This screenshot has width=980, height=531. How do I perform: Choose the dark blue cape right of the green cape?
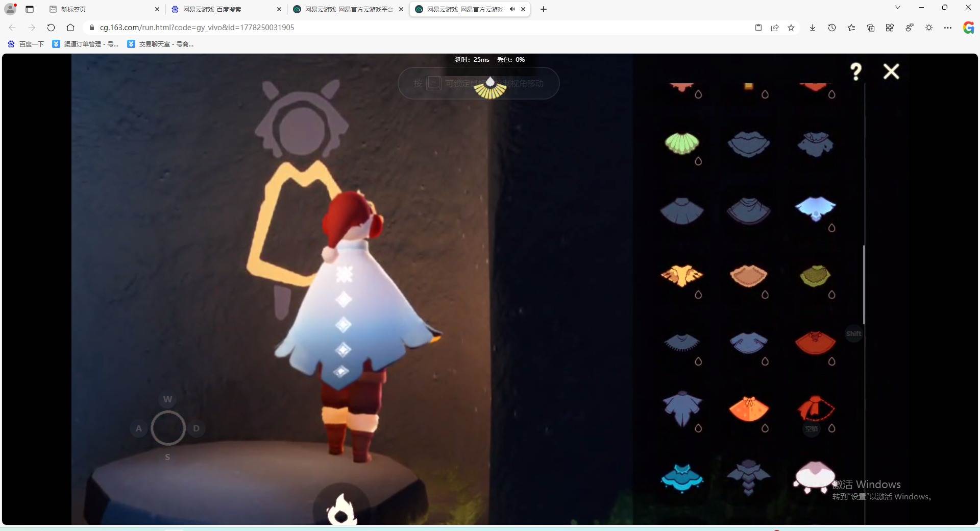click(x=749, y=144)
